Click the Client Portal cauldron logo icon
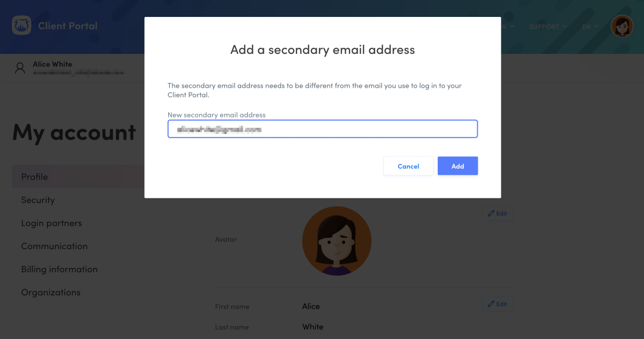This screenshot has height=339, width=644. (x=22, y=26)
